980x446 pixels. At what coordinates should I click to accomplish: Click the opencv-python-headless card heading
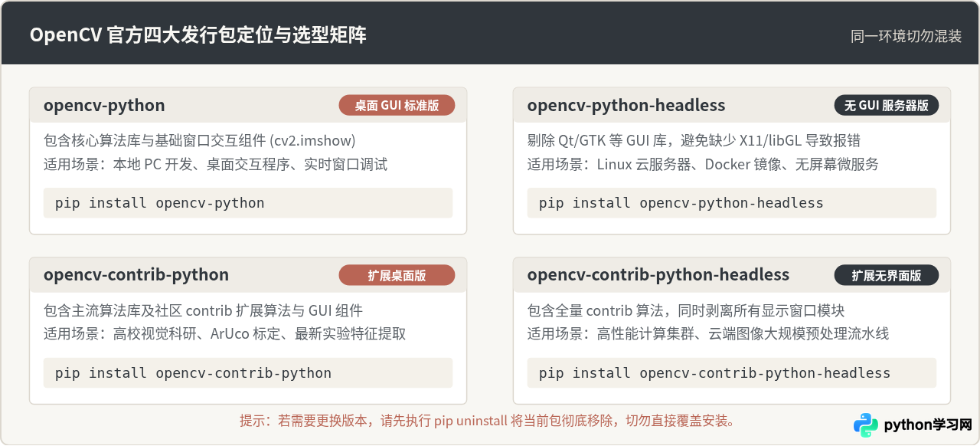(x=626, y=106)
